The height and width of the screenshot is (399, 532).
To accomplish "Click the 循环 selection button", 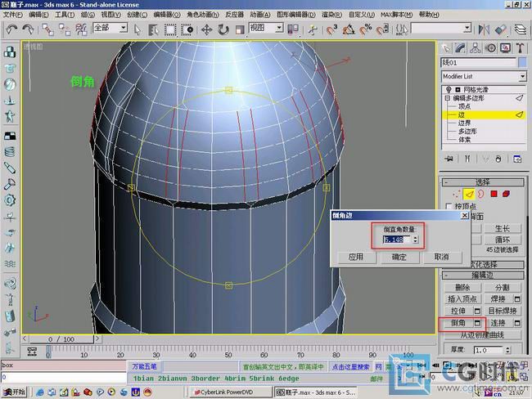I will (x=503, y=240).
